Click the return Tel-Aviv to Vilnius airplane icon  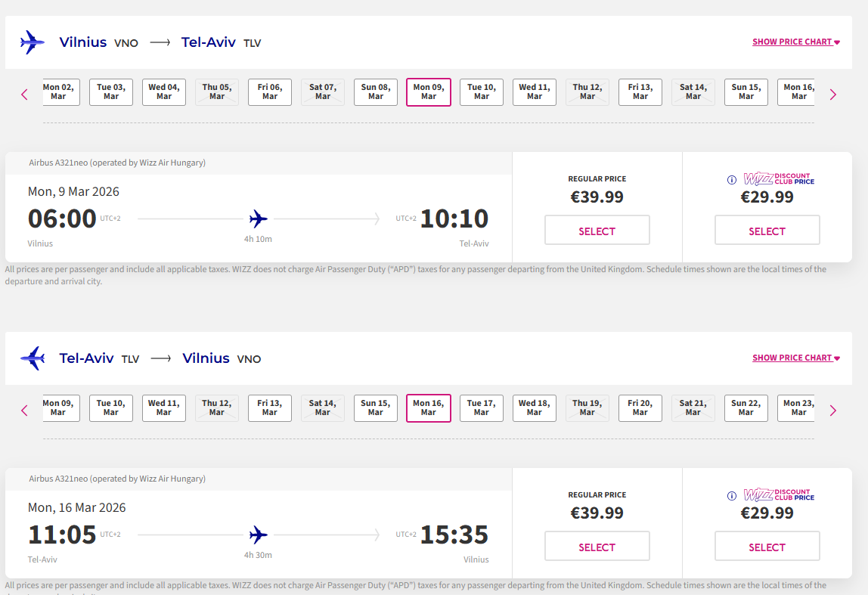click(x=33, y=358)
